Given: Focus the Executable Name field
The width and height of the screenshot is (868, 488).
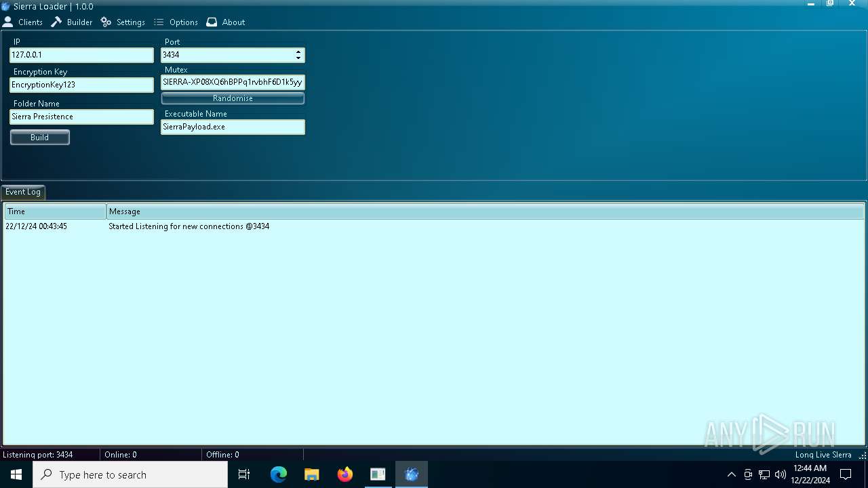Looking at the screenshot, I should [x=233, y=127].
